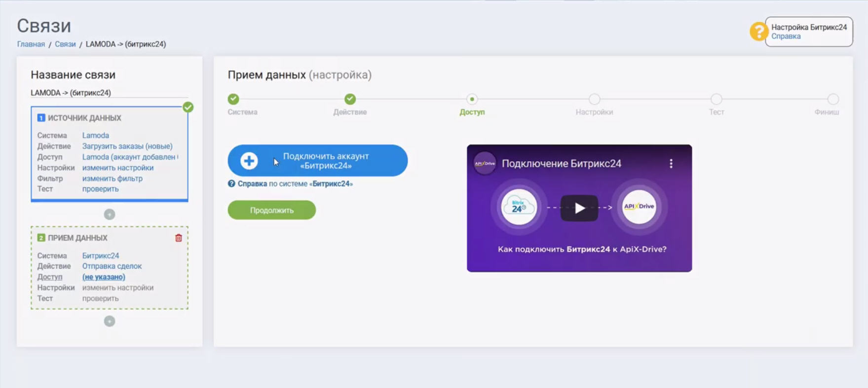
Task: Click the green Продолжить button
Action: tap(272, 210)
